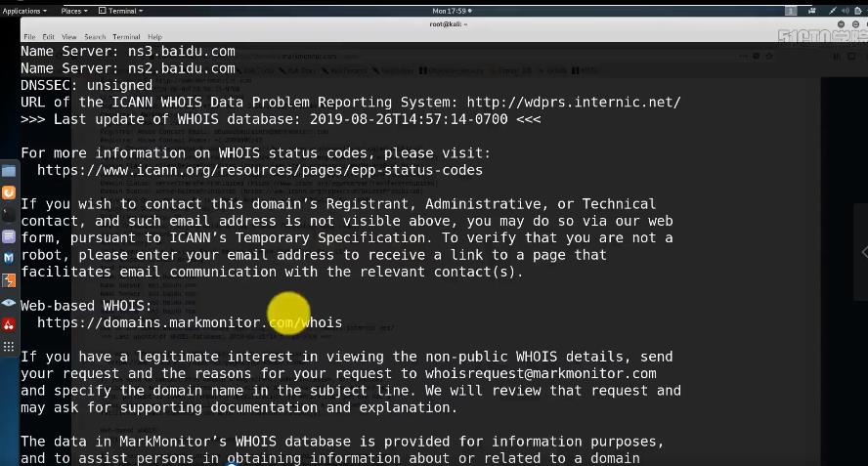Expand the Terminal app menu in top panel
Viewport: 868px width, 466px height.
point(122,11)
